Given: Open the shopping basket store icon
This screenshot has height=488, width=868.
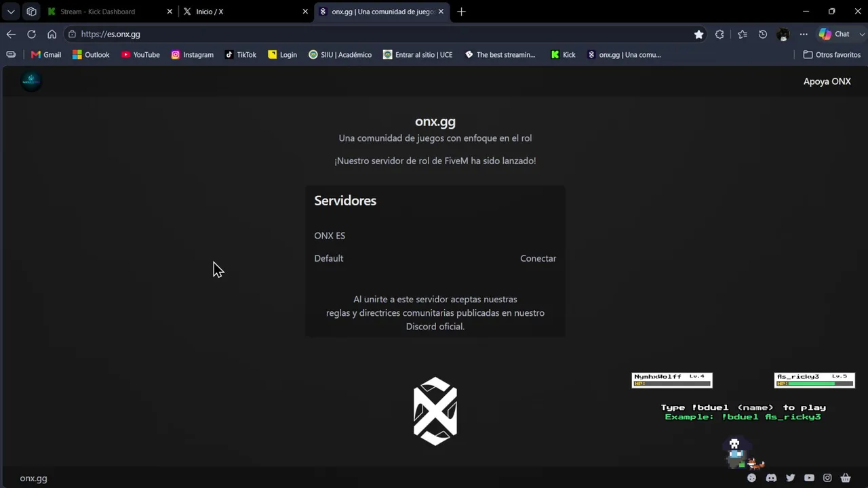Looking at the screenshot, I should [846, 478].
